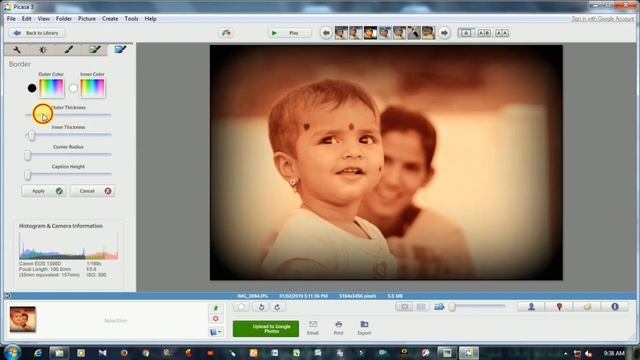640x360 pixels.
Task: Click the Histogram & Camera Information graph
Action: click(69, 246)
